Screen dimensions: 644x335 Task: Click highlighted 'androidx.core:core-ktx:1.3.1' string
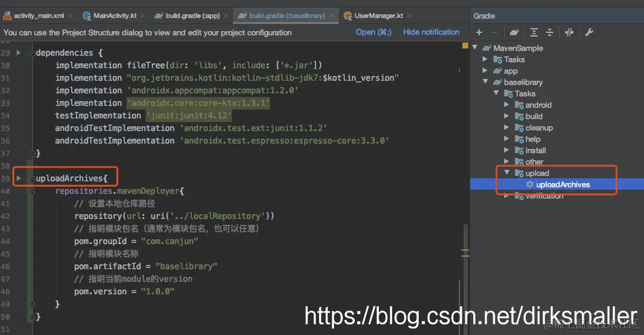198,103
